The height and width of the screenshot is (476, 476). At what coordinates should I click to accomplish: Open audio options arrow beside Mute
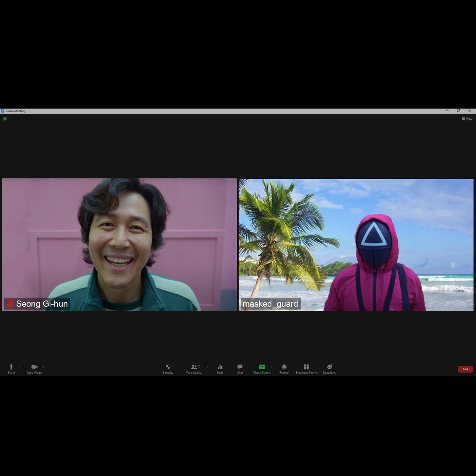(19, 367)
